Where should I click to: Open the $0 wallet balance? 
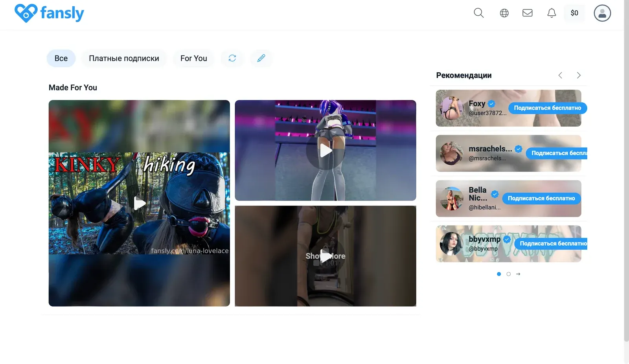tap(574, 13)
